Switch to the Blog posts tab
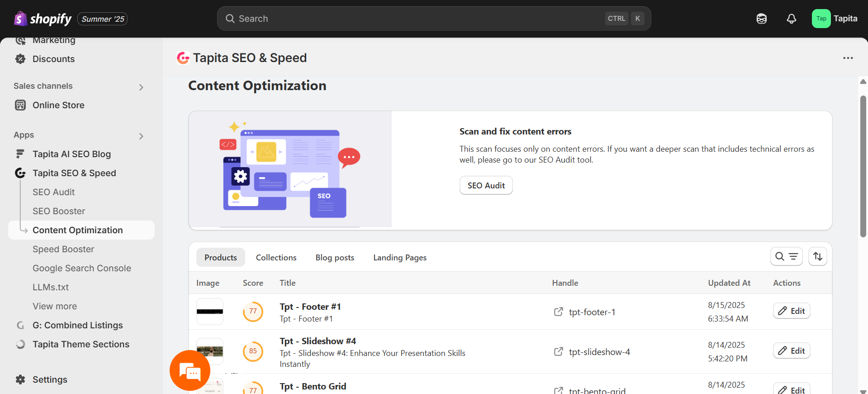Viewport: 868px width, 394px height. pos(335,257)
